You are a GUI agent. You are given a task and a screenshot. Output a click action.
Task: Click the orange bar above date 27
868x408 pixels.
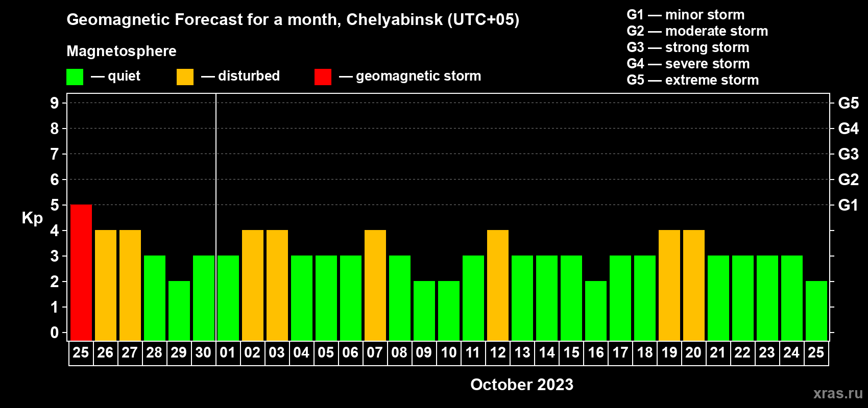coord(130,285)
